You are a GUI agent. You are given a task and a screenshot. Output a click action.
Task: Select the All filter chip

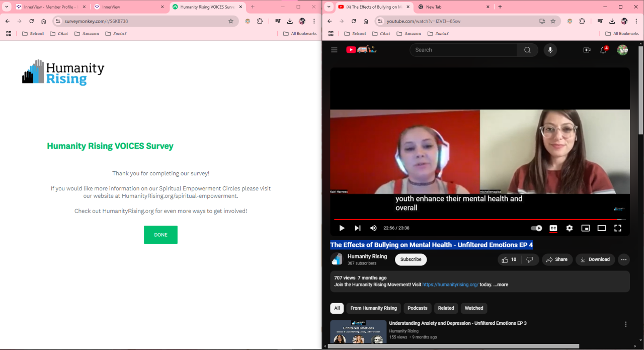[x=337, y=308]
